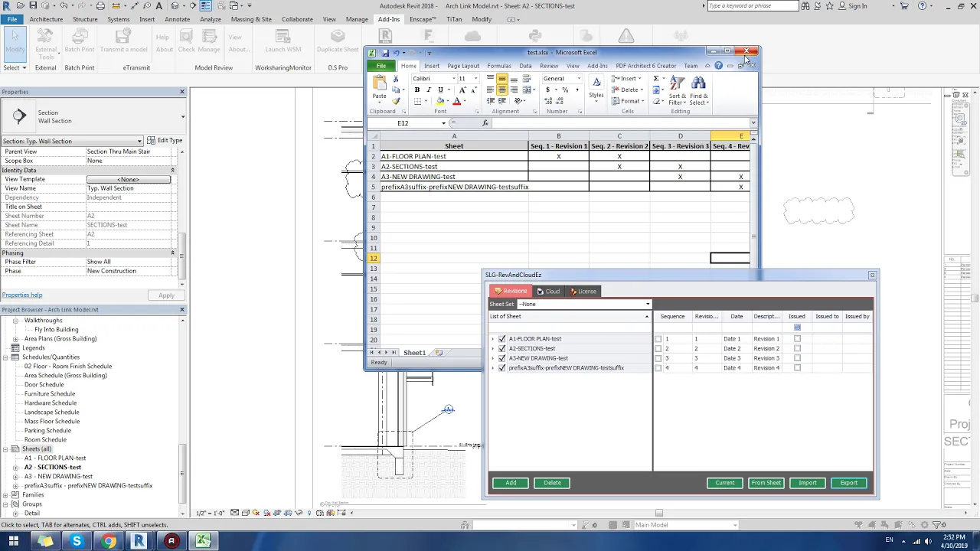This screenshot has width=980, height=551.
Task: Switch to the License tab
Action: (583, 292)
